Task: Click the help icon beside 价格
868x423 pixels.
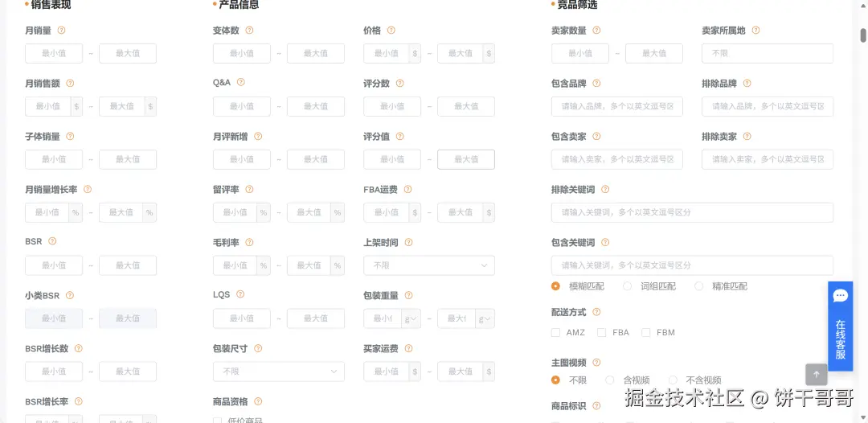Action: 391,31
